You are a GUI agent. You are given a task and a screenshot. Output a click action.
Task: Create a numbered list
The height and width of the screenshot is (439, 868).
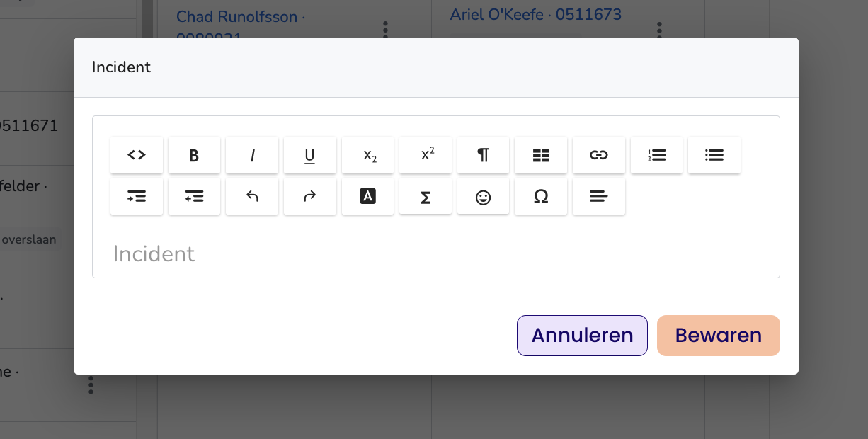pyautogui.click(x=656, y=155)
